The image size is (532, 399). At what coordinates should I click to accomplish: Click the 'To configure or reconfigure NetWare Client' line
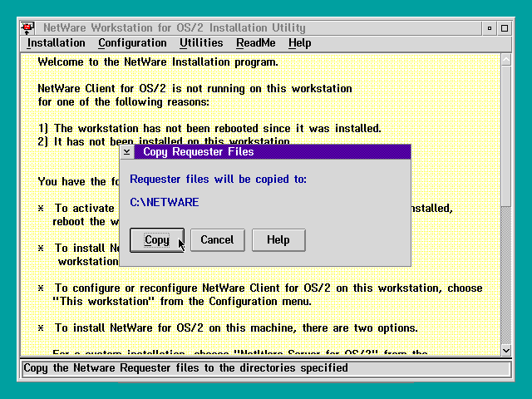(x=268, y=288)
